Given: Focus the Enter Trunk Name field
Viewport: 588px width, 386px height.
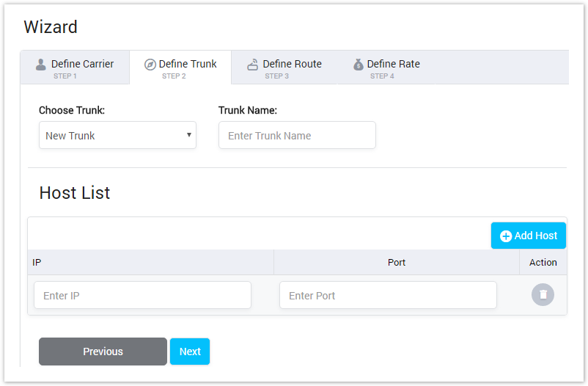Looking at the screenshot, I should click(x=297, y=136).
